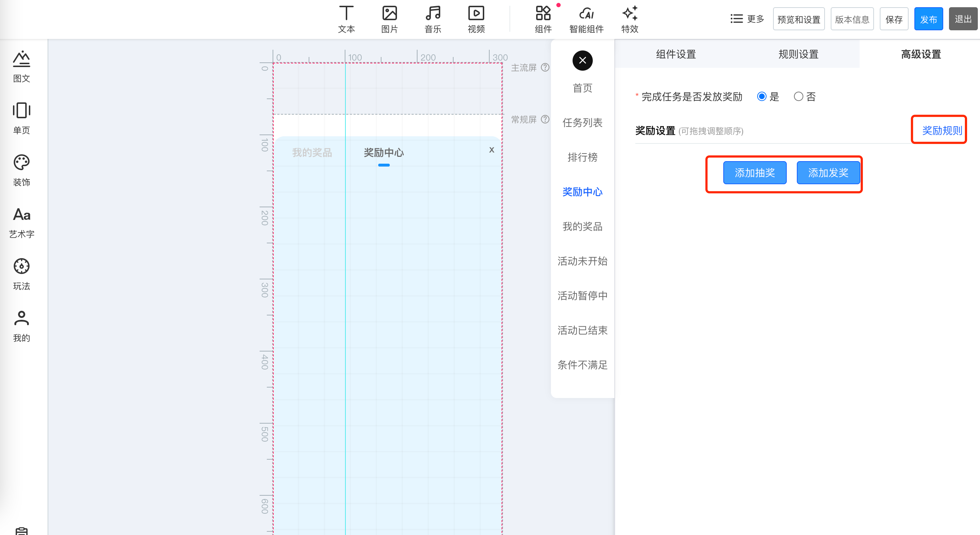Click the 特效 effects icon

click(630, 14)
